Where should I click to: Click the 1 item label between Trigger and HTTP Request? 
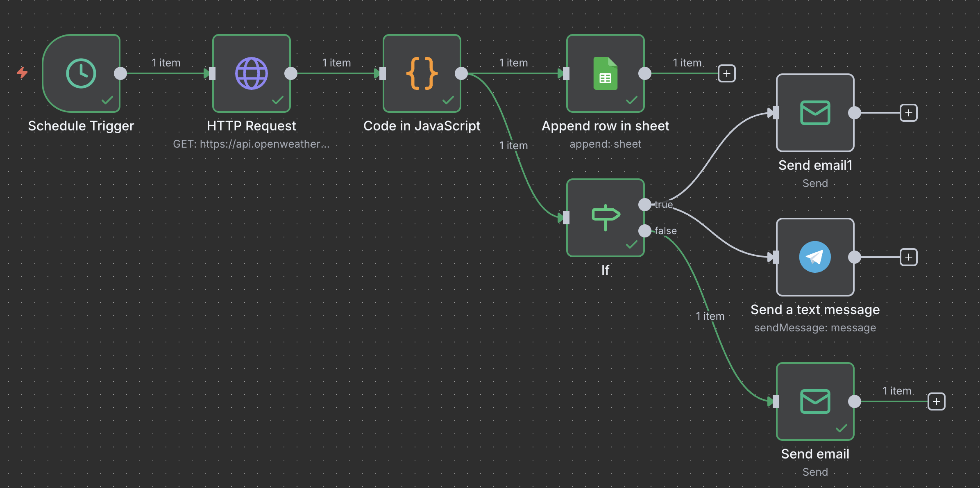point(165,62)
